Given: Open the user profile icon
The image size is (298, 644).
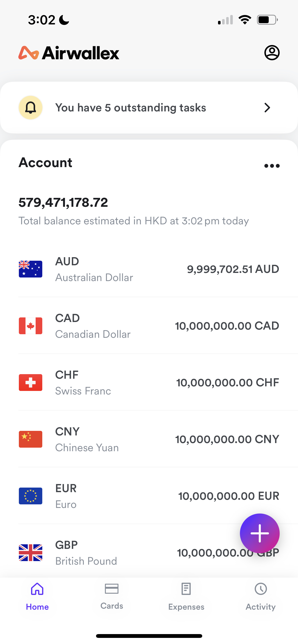Looking at the screenshot, I should 272,53.
